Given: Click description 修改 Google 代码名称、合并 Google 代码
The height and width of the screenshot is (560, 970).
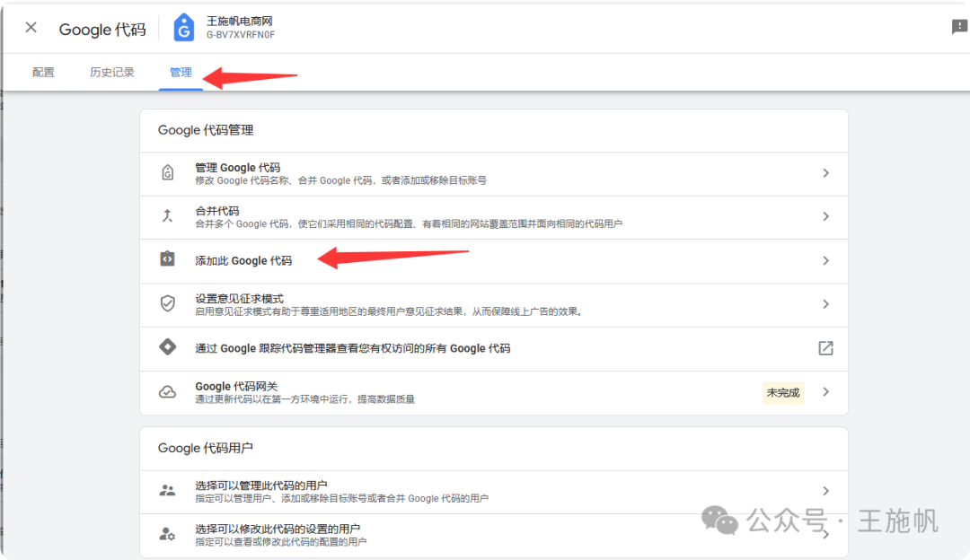Looking at the screenshot, I should tap(341, 180).
